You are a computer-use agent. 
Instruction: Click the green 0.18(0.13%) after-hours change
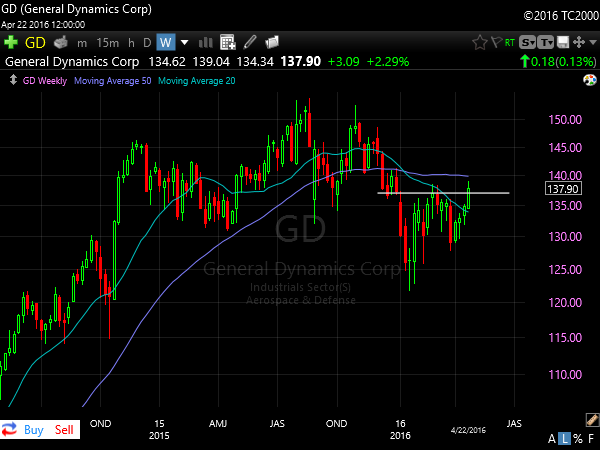pyautogui.click(x=558, y=62)
